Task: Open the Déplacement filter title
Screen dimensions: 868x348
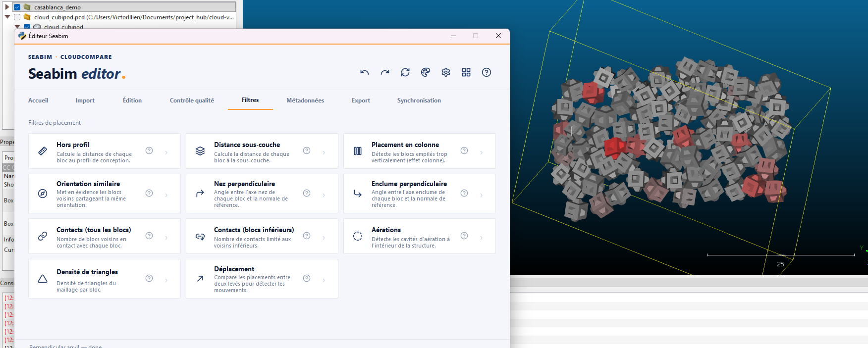Action: click(234, 269)
